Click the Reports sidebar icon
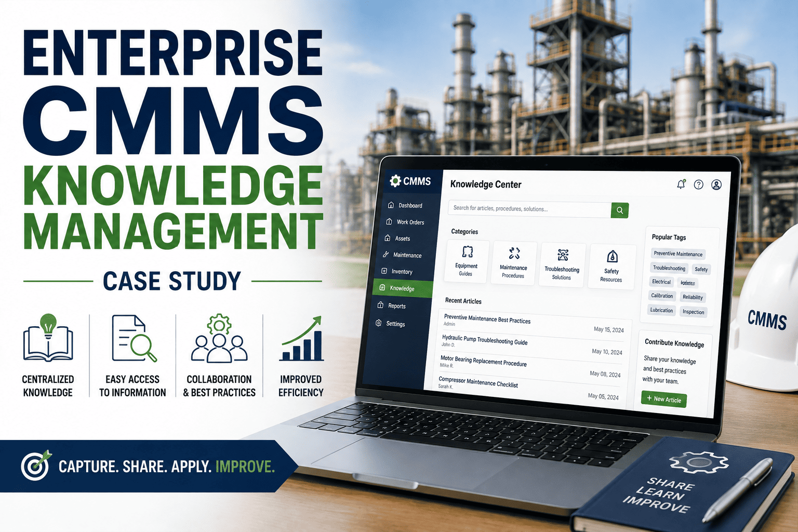798x532 pixels. (380, 305)
